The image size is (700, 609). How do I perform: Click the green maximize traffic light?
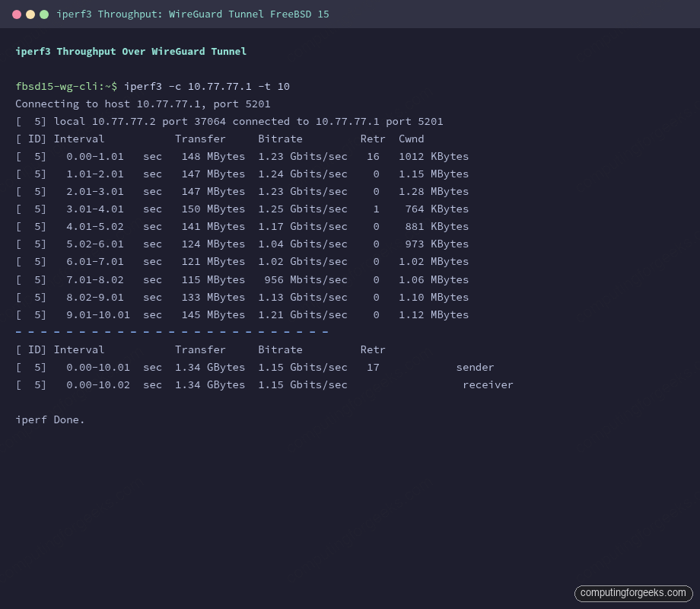pyautogui.click(x=44, y=14)
